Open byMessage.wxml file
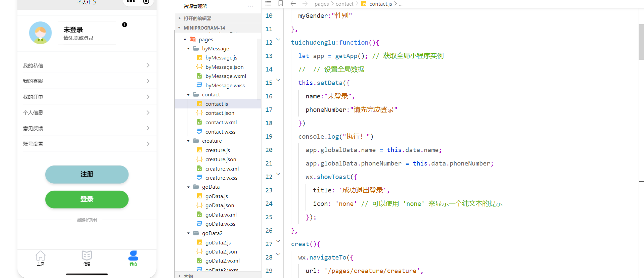 point(226,76)
